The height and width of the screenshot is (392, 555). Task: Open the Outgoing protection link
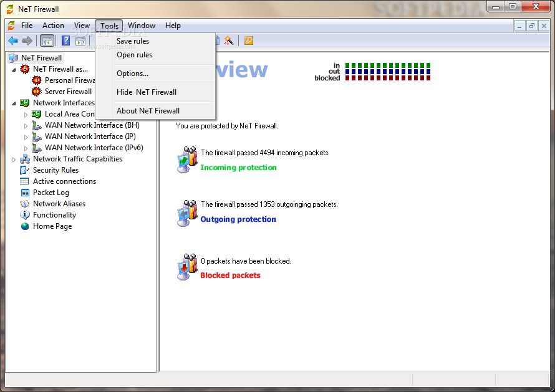coord(238,219)
